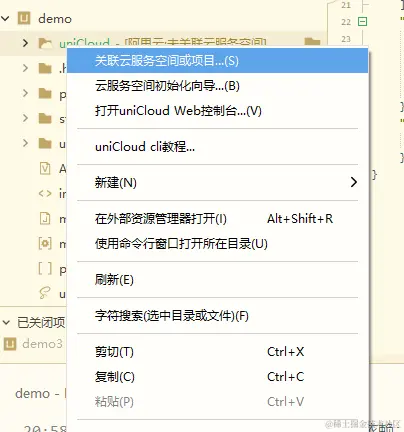The width and height of the screenshot is (404, 432).
Task: Click folder icon of u folder
Action: coord(45,143)
